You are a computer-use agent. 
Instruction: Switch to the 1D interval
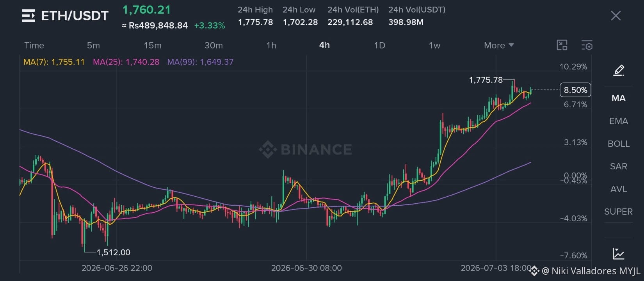pos(379,45)
